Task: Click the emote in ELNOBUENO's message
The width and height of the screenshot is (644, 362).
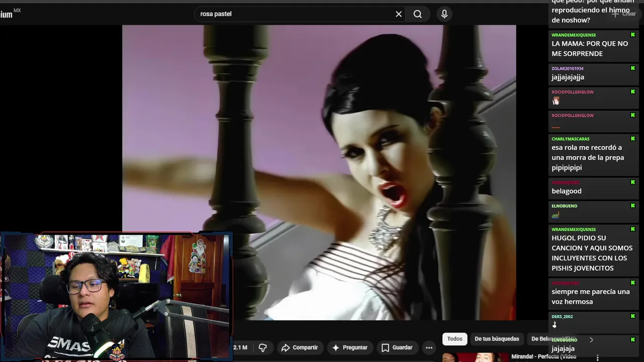Action: pos(555,215)
